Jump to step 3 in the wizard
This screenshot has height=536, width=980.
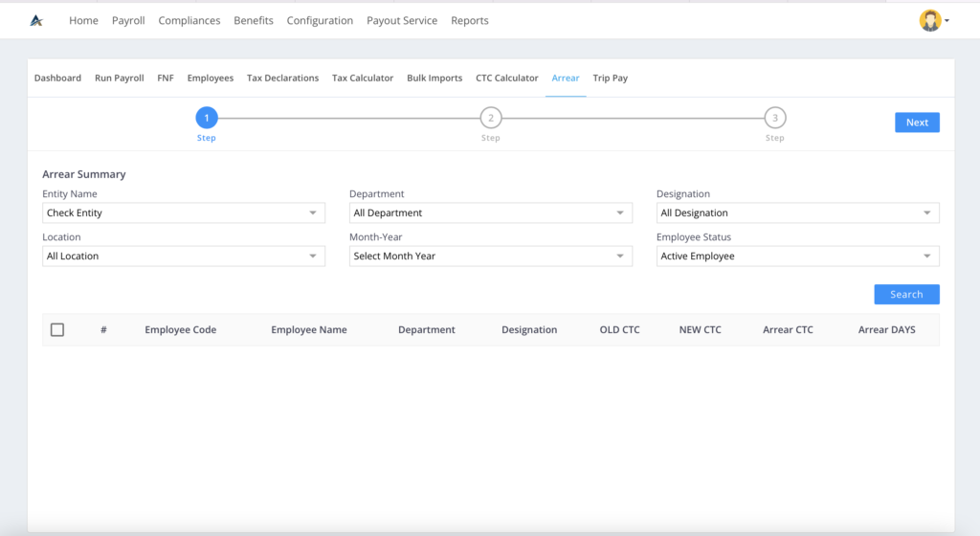point(775,118)
